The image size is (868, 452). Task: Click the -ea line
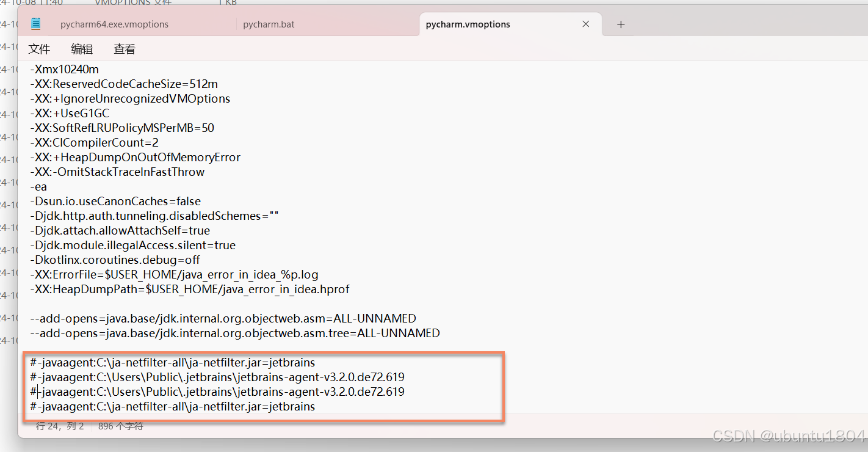[38, 186]
